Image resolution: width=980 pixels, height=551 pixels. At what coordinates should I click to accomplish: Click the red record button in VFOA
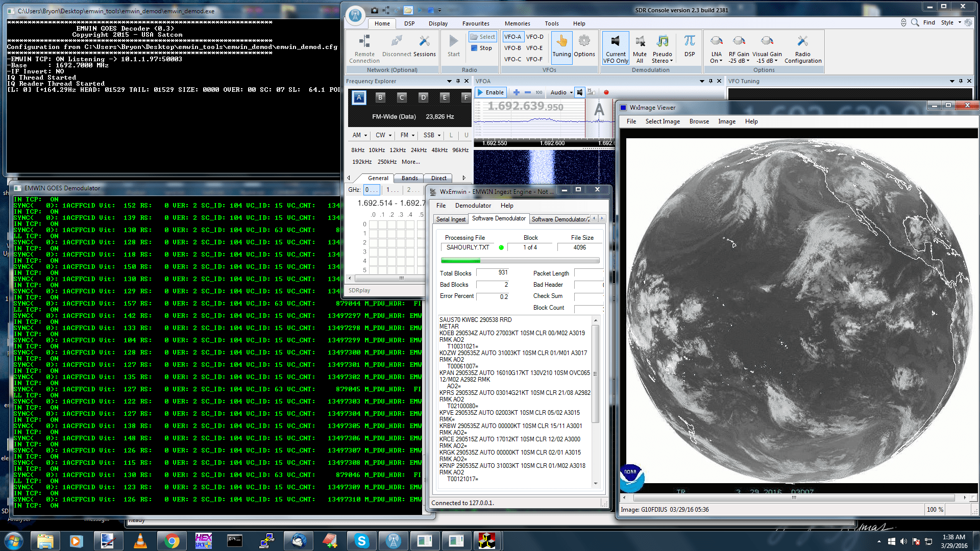coord(606,92)
